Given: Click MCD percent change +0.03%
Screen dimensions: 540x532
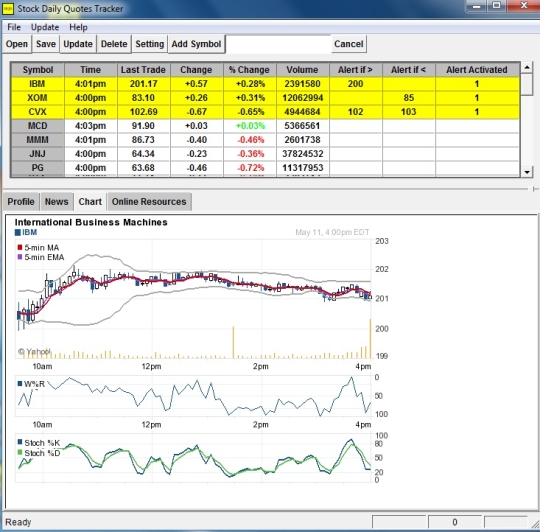Looking at the screenshot, I should tap(250, 126).
